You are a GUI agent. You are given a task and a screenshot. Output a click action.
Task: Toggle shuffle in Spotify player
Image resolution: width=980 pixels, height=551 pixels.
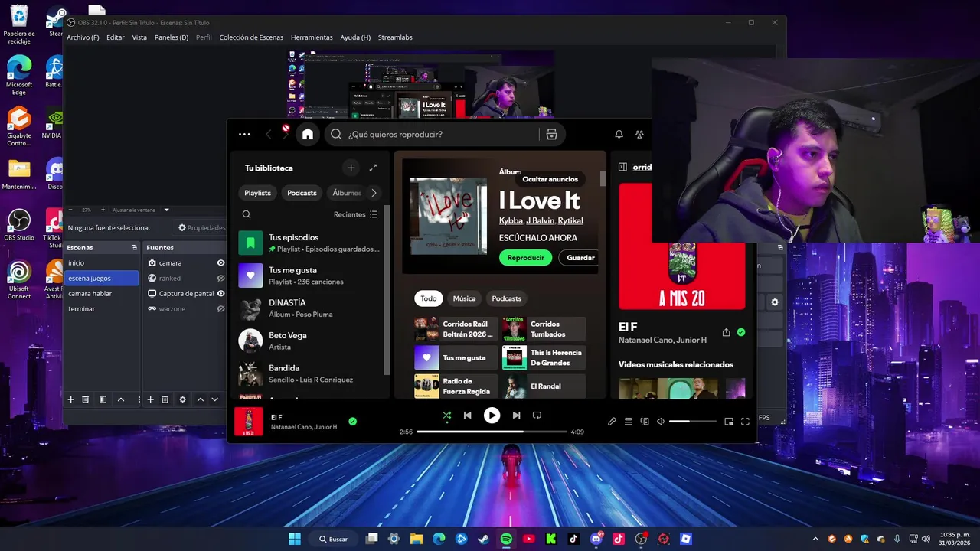pos(446,416)
